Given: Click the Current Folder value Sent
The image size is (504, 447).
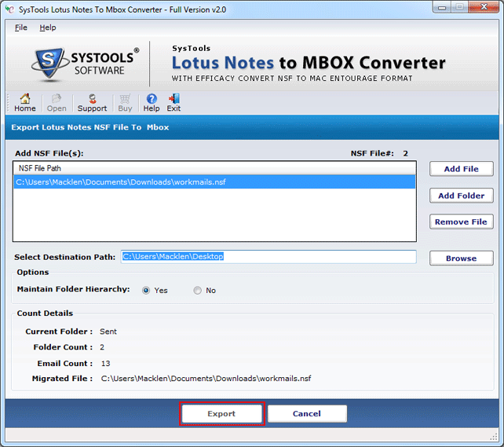Looking at the screenshot, I should click(108, 332).
